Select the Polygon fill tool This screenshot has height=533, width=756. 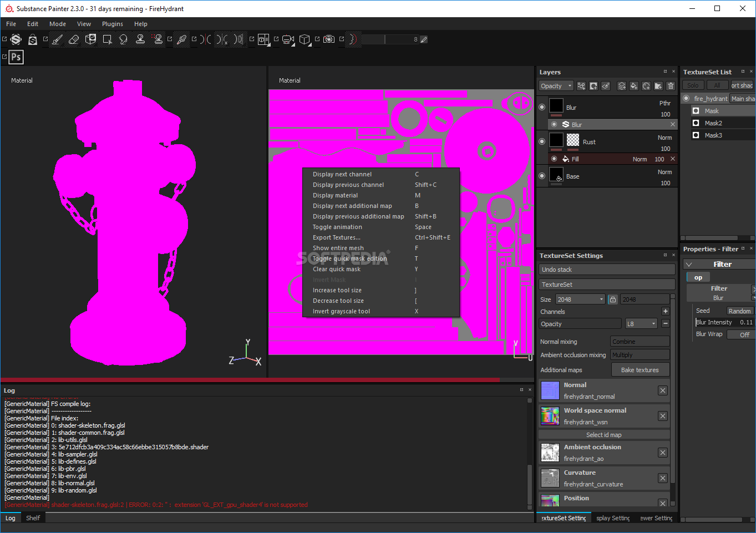[x=107, y=39]
